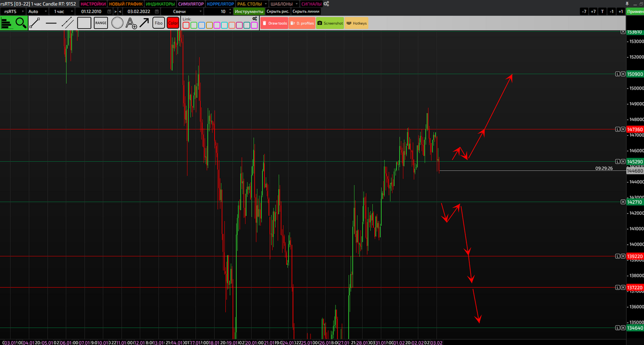Toggle L lock on 147360 level
Viewport: 644px width, 345px height.
pos(617,129)
